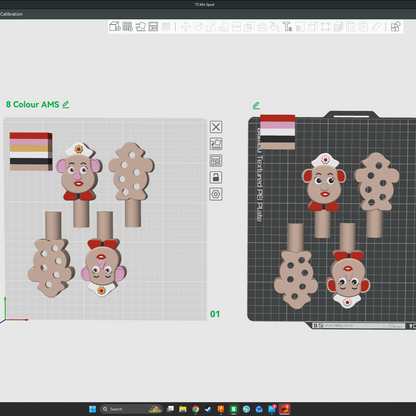Click Auto orient in the top toolbar
The height and width of the screenshot is (416, 416).
140,27
